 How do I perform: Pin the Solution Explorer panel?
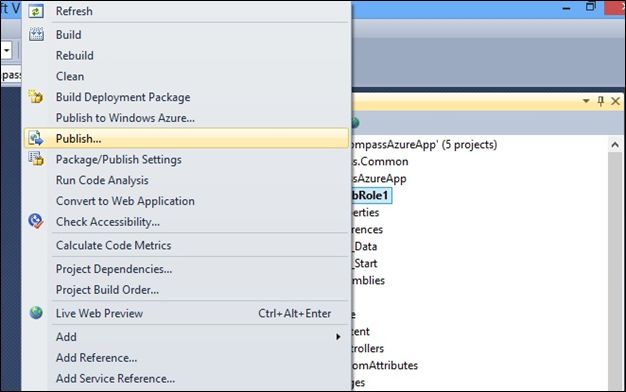(600, 101)
